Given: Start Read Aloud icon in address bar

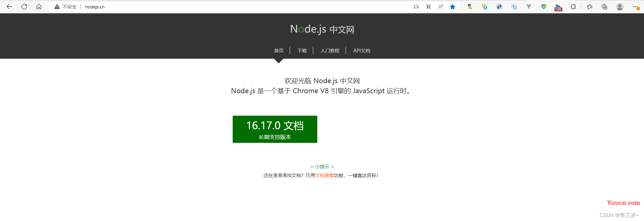Looking at the screenshot, I should pos(441,7).
